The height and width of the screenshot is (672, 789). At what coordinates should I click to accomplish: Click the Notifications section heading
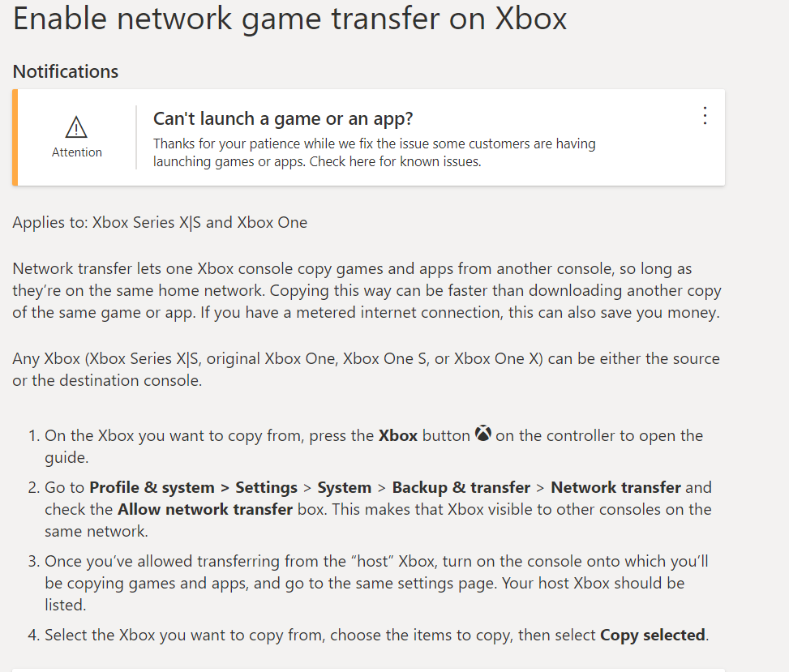(x=66, y=71)
